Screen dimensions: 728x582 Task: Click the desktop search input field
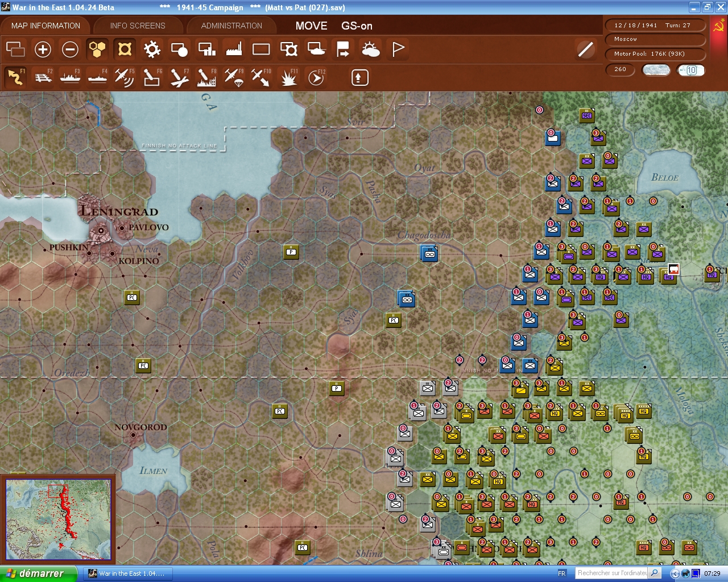tap(611, 573)
